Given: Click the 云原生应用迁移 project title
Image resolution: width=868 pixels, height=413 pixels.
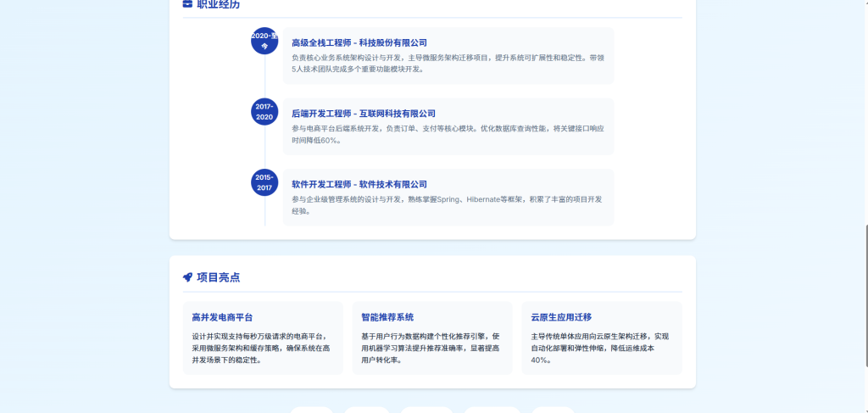Looking at the screenshot, I should (x=561, y=317).
